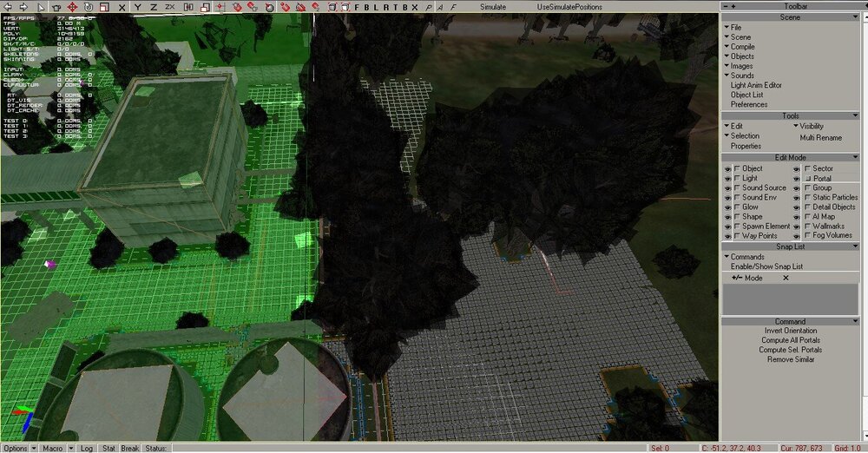Click Enable/Show Snap List
This screenshot has width=868, height=453.
[x=766, y=266]
